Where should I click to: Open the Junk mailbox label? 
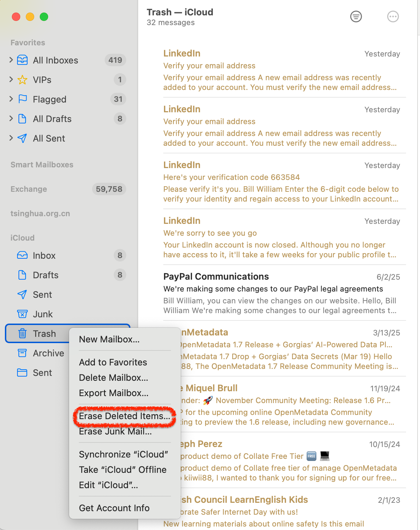coord(43,314)
